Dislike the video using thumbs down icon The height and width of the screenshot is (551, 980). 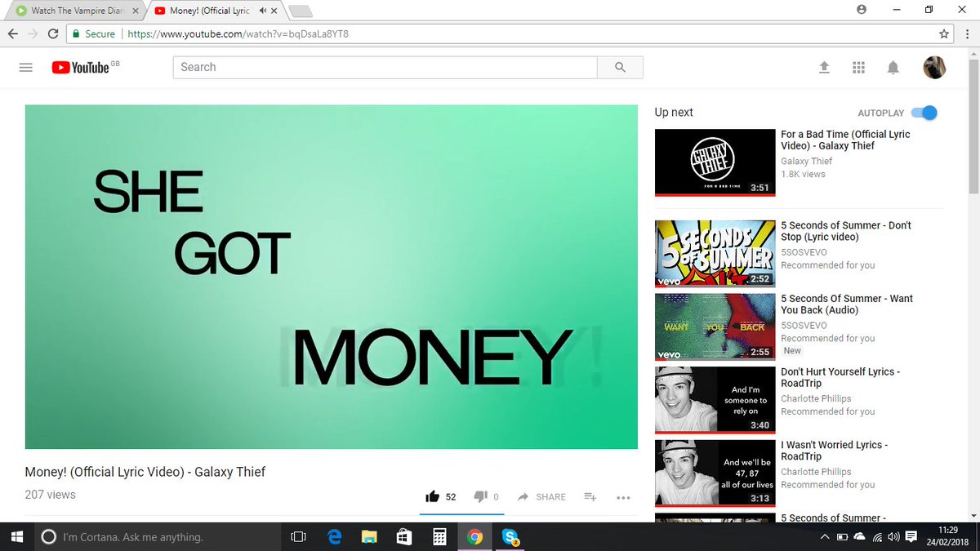[480, 496]
